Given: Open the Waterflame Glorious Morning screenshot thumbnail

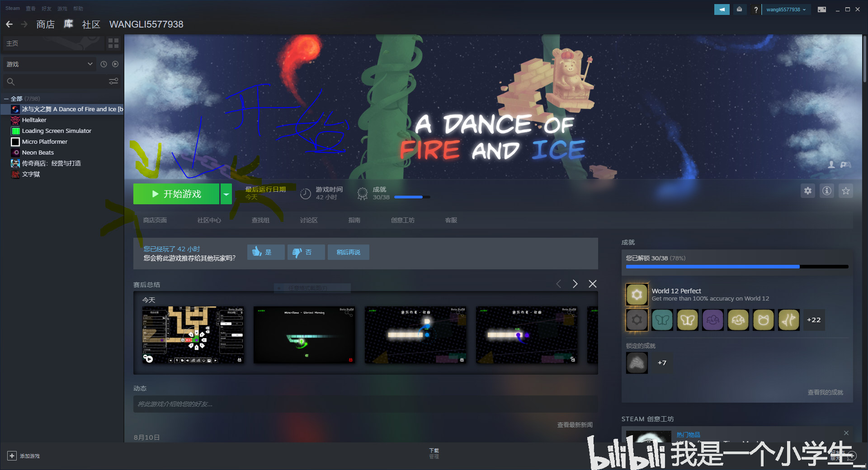Looking at the screenshot, I should (x=304, y=335).
